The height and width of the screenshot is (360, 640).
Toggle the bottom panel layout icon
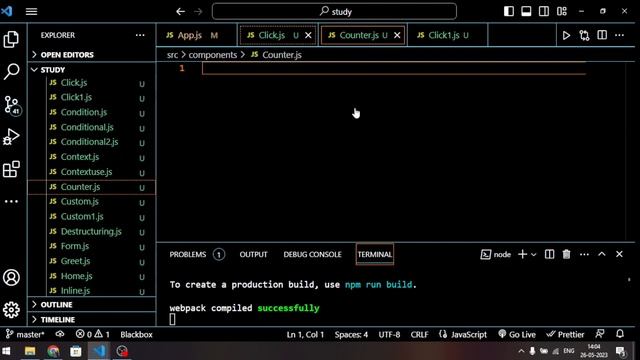(527, 11)
